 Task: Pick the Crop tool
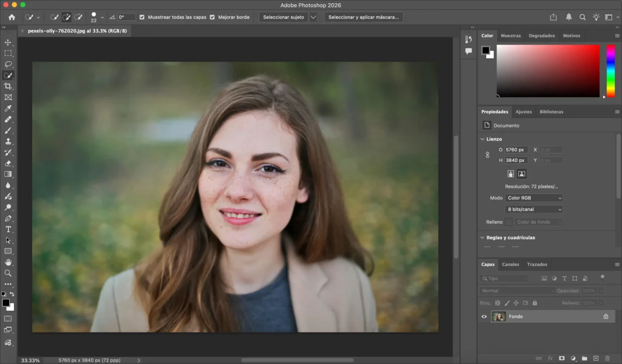point(8,86)
